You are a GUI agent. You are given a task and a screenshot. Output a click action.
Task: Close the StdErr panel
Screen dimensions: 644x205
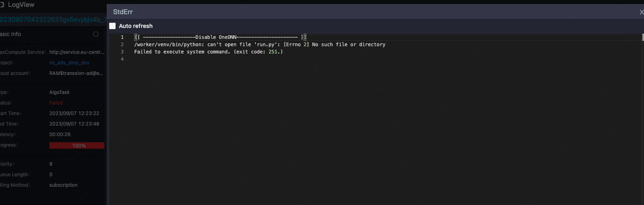[x=641, y=12]
